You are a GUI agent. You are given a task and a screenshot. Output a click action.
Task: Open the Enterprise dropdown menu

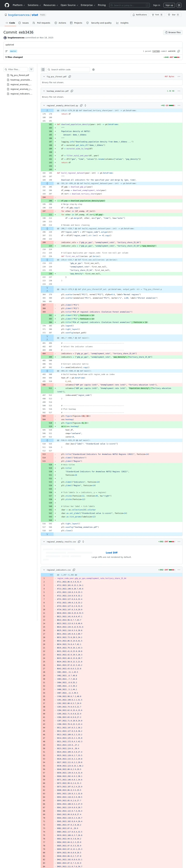[88, 5]
